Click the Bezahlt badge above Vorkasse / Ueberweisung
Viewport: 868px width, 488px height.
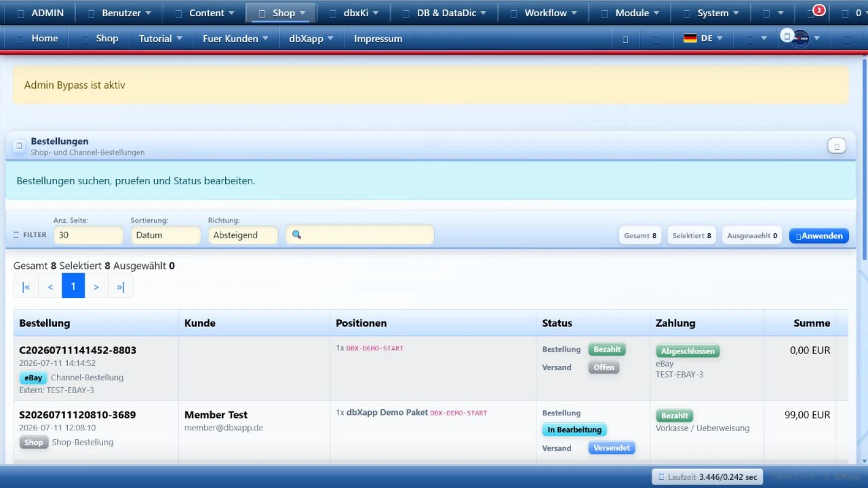coord(675,416)
